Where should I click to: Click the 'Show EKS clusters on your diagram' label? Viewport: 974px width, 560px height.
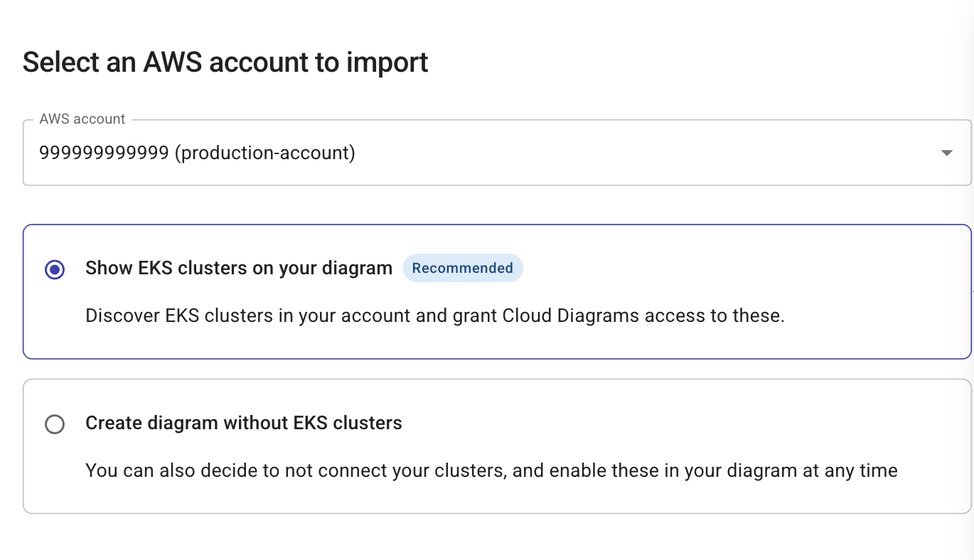click(239, 268)
